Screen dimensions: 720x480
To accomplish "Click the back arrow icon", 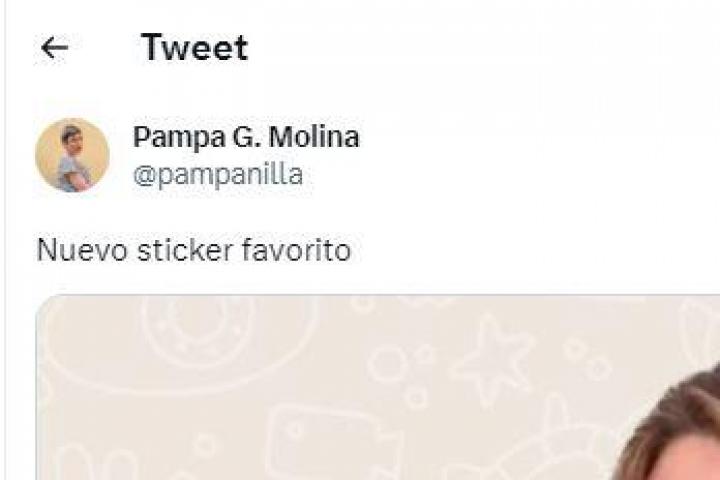I will (54, 48).
